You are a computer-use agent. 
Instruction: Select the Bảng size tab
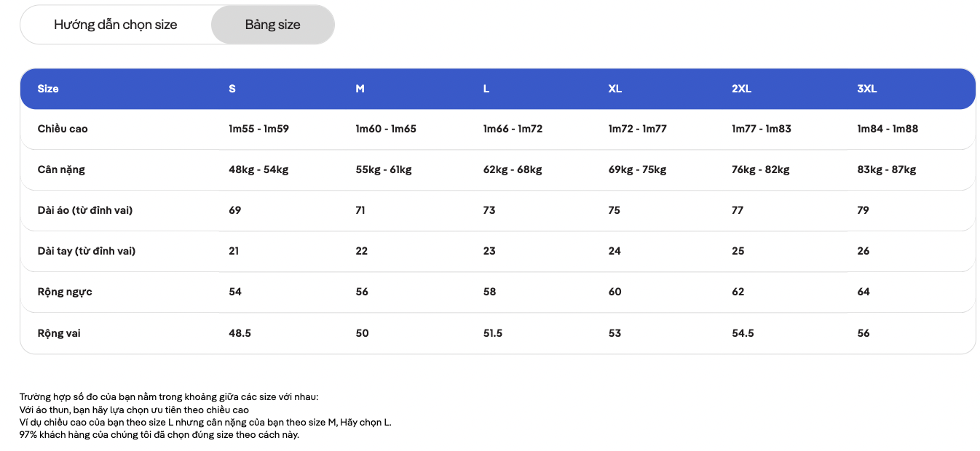pyautogui.click(x=272, y=25)
